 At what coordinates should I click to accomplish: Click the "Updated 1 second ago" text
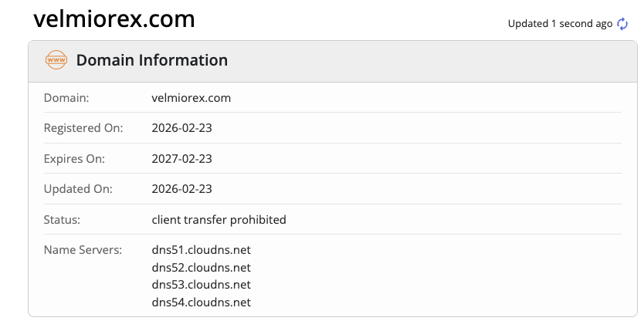560,24
